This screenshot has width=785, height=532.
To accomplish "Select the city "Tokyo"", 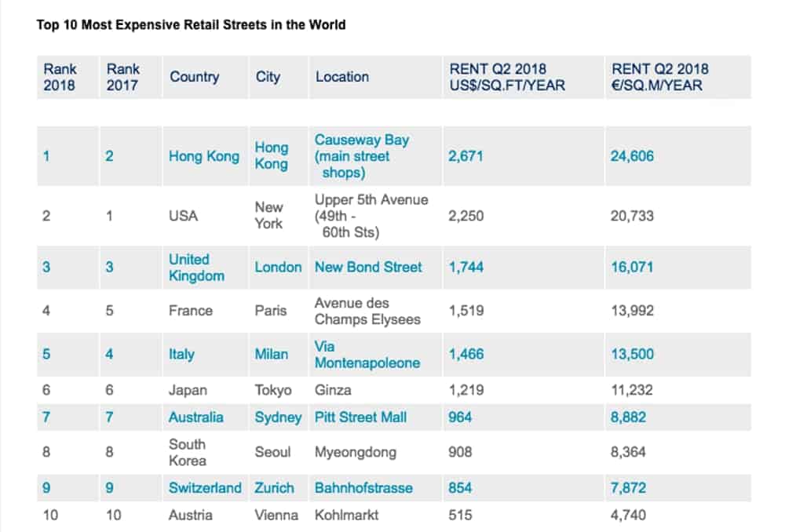I will point(273,390).
